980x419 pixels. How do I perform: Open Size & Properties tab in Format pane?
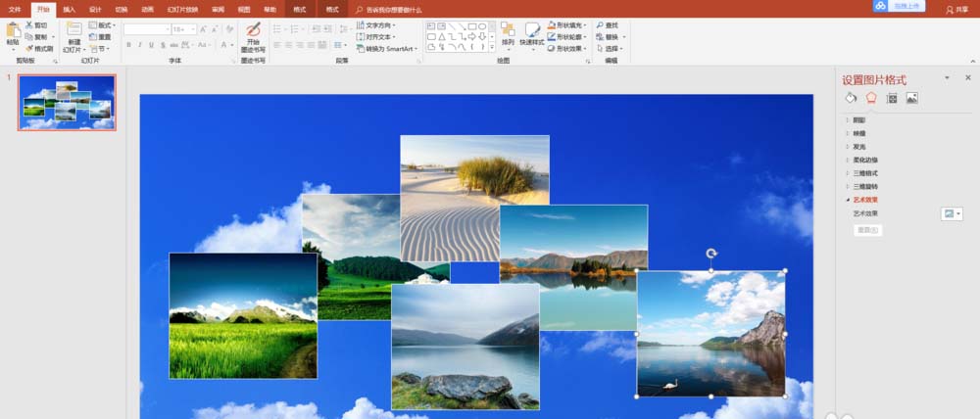(x=892, y=98)
